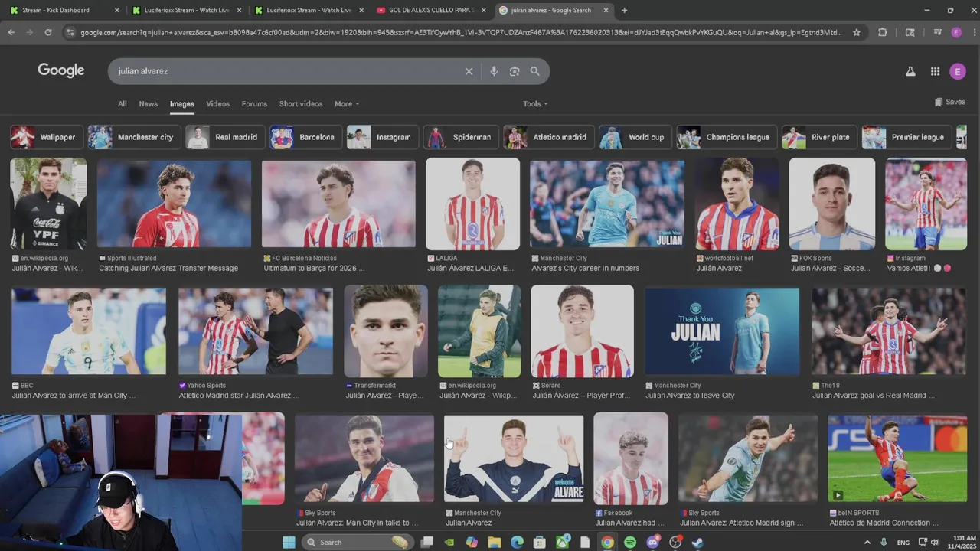Image resolution: width=980 pixels, height=551 pixels.
Task: Click the magnifier search submit icon
Action: [535, 71]
